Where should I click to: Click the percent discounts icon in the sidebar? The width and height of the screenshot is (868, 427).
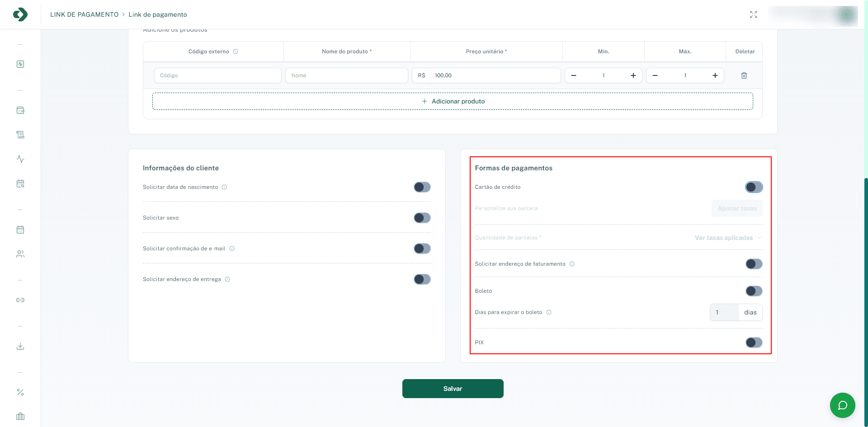[x=20, y=392]
